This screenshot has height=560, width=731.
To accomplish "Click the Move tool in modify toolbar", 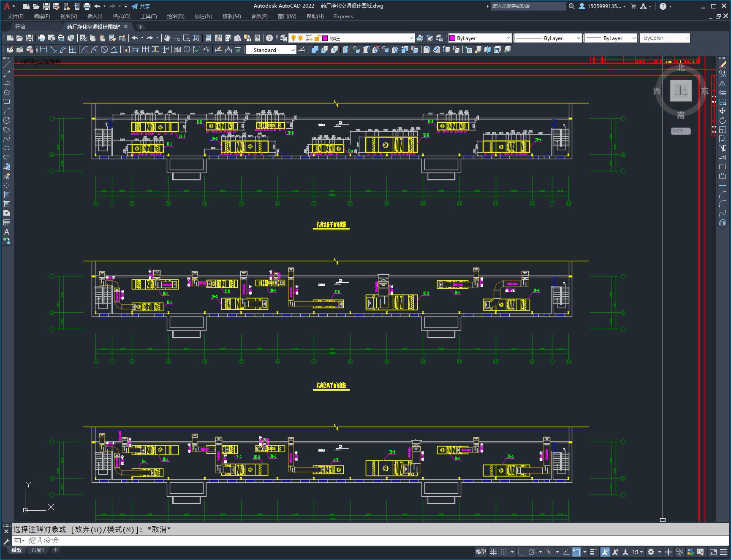I will click(723, 111).
